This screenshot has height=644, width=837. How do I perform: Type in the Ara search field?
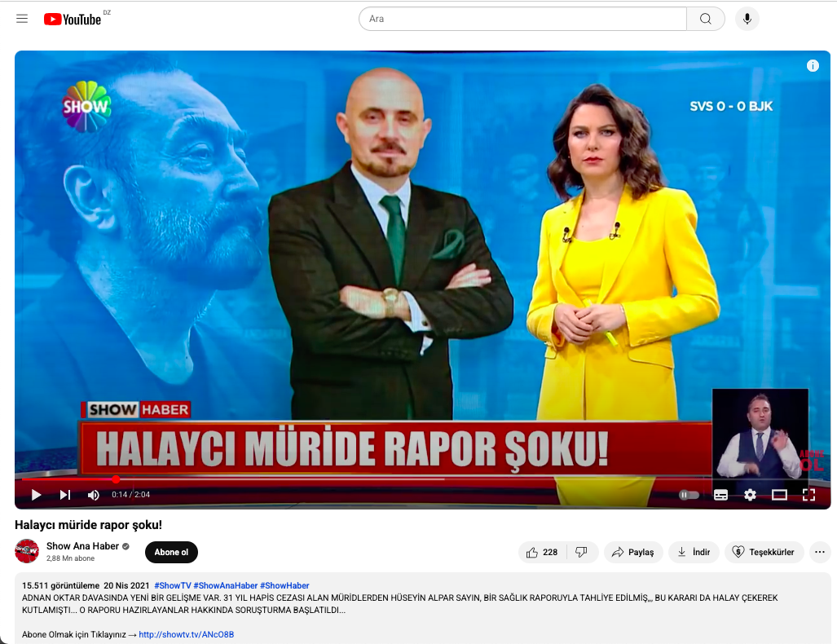click(522, 19)
